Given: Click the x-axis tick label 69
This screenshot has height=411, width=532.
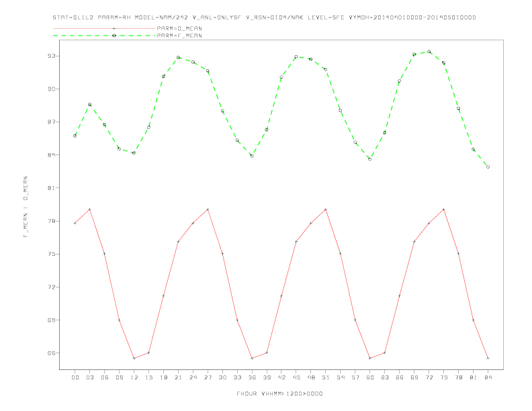Looking at the screenshot, I should click(x=414, y=377).
